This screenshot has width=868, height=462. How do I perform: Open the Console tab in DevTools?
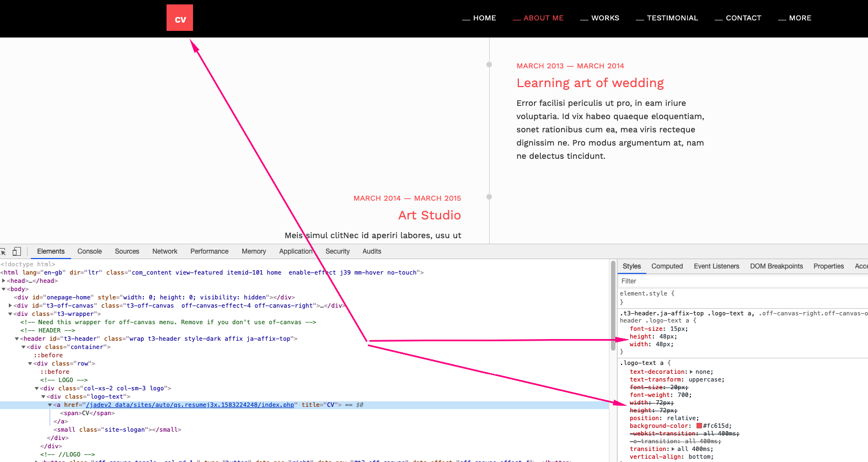click(89, 251)
